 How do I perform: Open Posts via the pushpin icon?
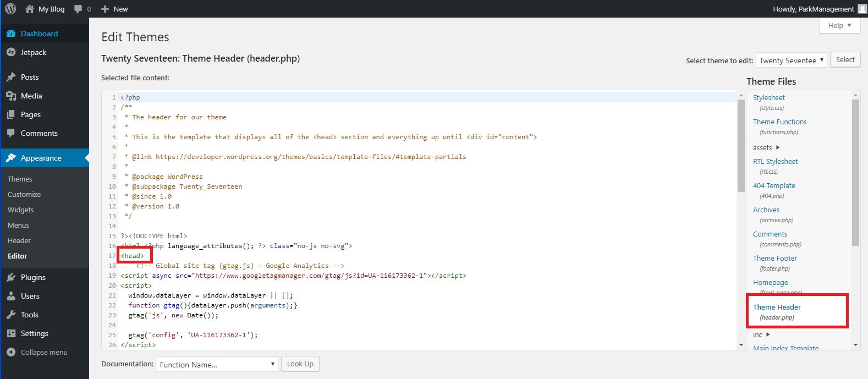pyautogui.click(x=11, y=77)
